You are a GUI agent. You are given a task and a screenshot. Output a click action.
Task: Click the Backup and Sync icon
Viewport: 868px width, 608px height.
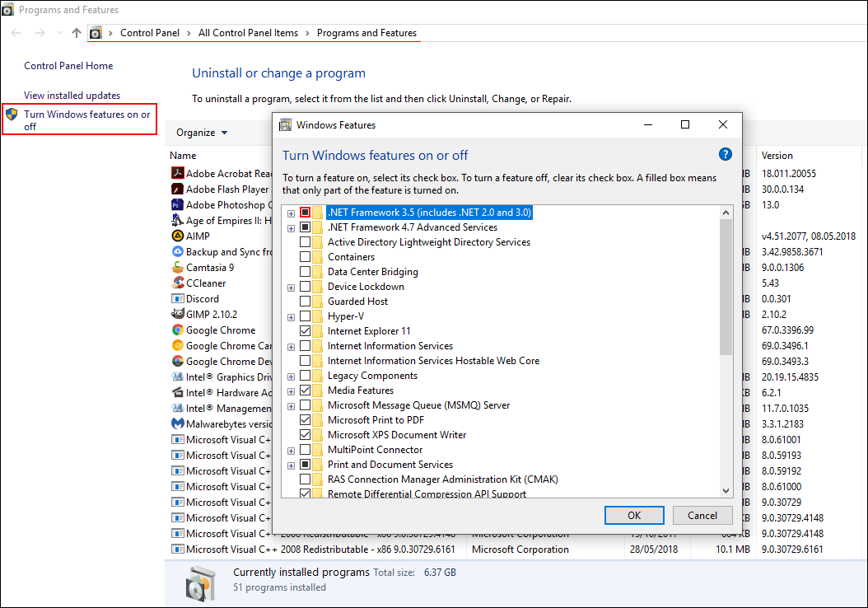pos(177,251)
